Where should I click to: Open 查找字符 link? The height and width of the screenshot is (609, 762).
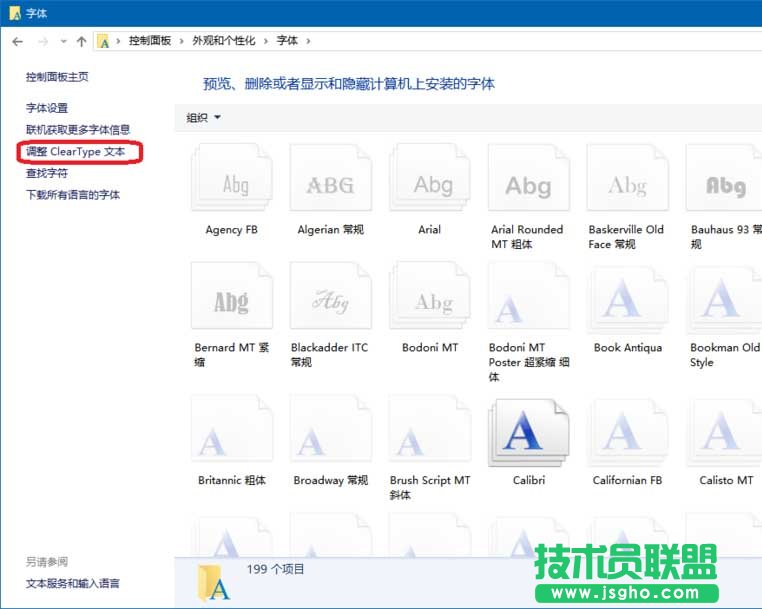coord(47,173)
